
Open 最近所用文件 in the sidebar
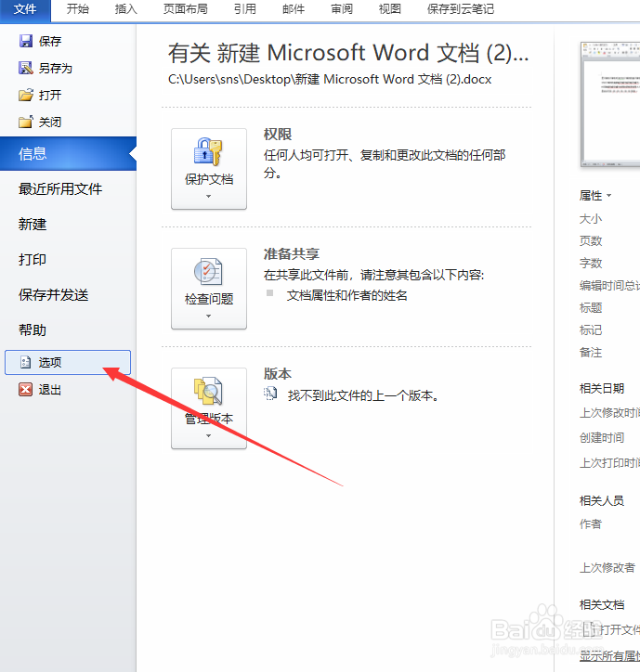tap(60, 188)
